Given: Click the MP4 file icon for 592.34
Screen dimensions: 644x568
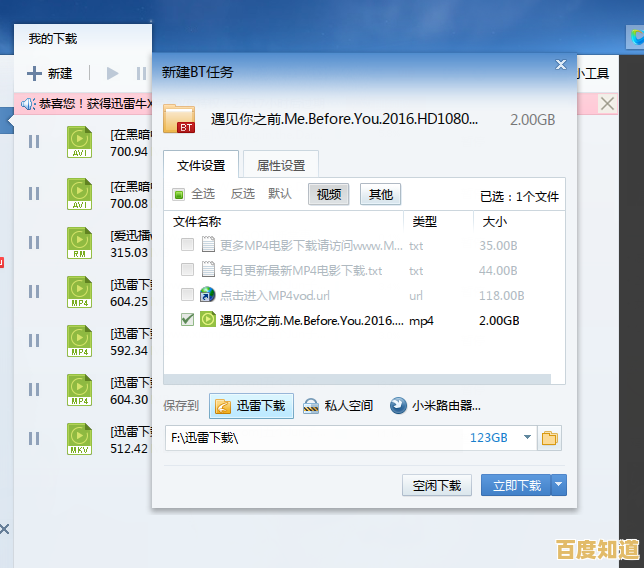Looking at the screenshot, I should coord(79,341).
